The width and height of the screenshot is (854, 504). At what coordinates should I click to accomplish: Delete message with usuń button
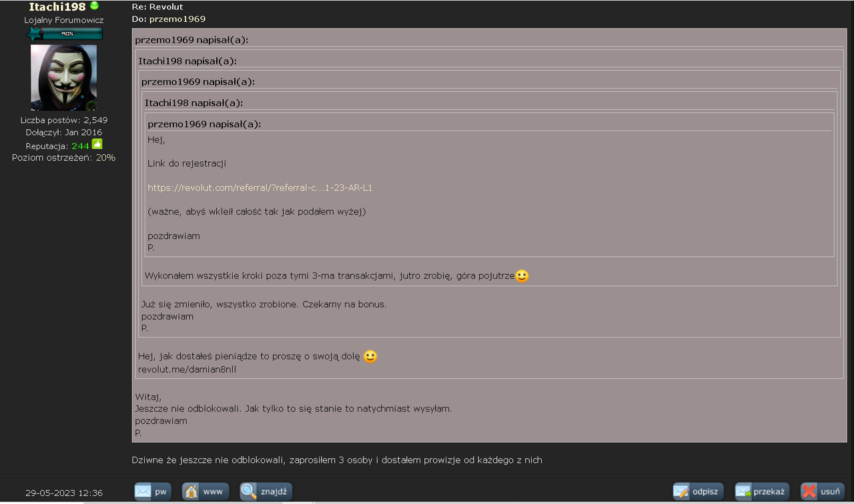tap(823, 492)
